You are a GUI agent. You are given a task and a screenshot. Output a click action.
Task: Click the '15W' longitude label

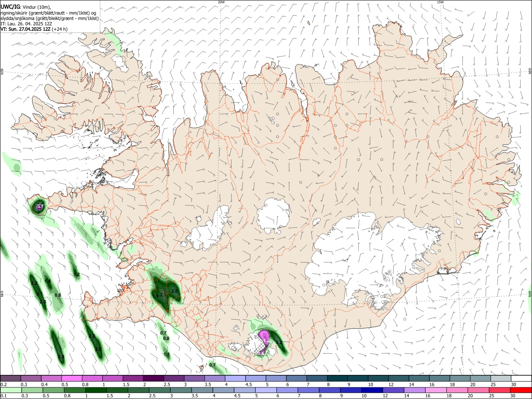coord(440,2)
